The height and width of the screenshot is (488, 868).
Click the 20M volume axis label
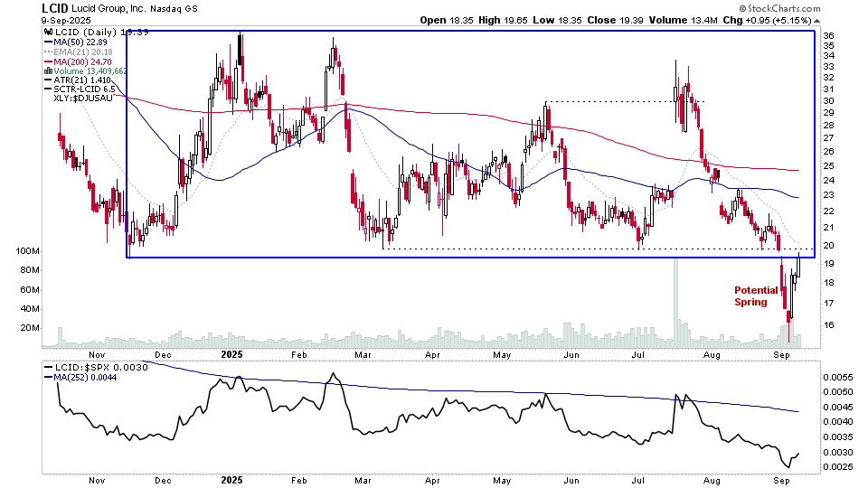30,327
